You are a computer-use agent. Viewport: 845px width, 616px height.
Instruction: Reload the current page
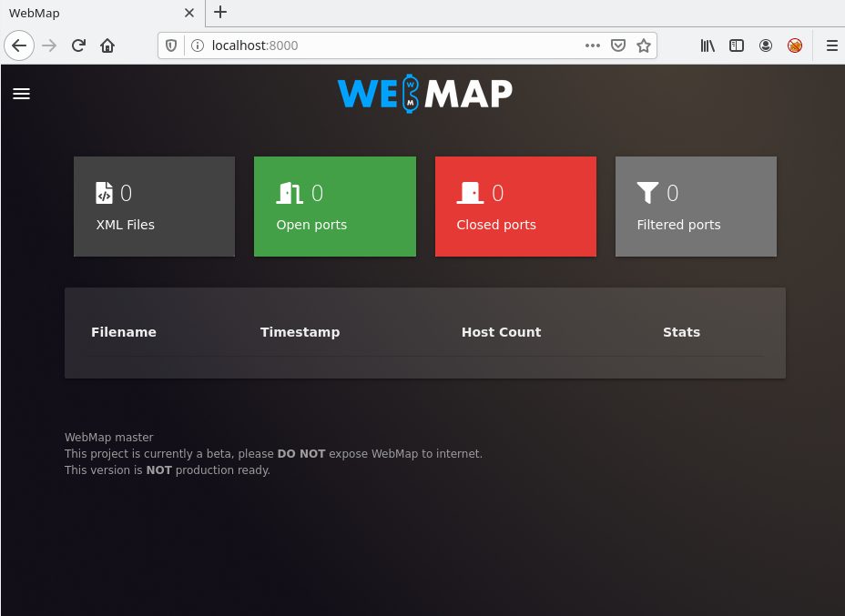[x=78, y=45]
